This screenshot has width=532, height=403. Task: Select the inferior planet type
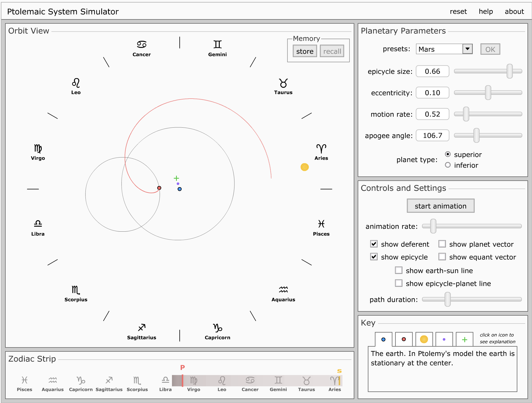pos(448,165)
